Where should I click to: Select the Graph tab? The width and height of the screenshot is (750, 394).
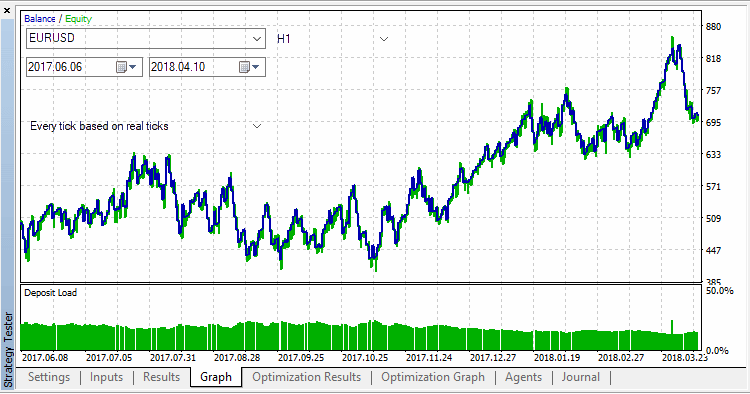click(x=216, y=377)
